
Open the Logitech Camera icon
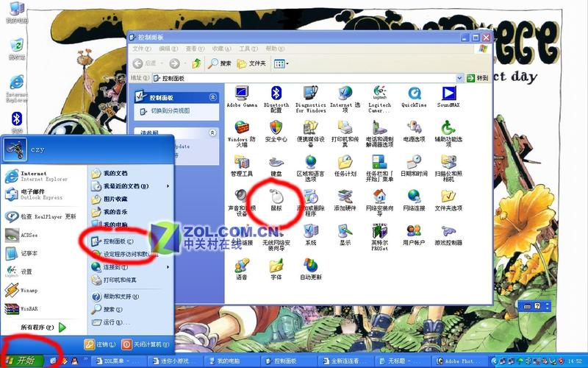tap(379, 99)
